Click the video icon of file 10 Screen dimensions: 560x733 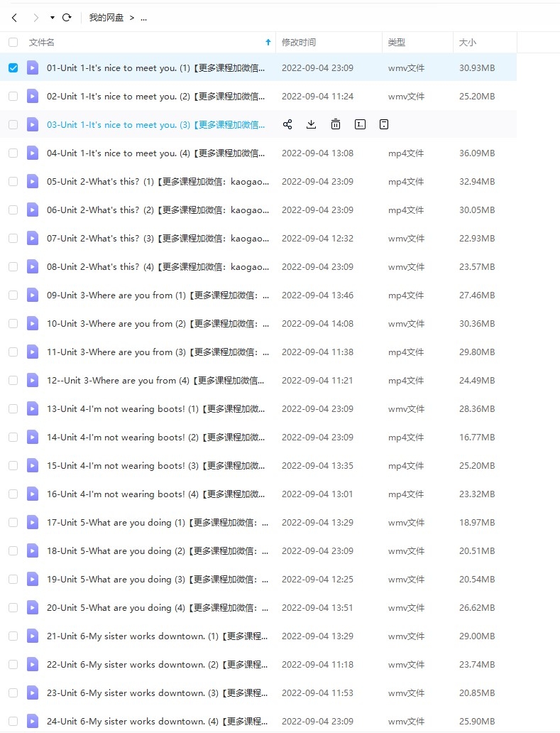click(33, 323)
